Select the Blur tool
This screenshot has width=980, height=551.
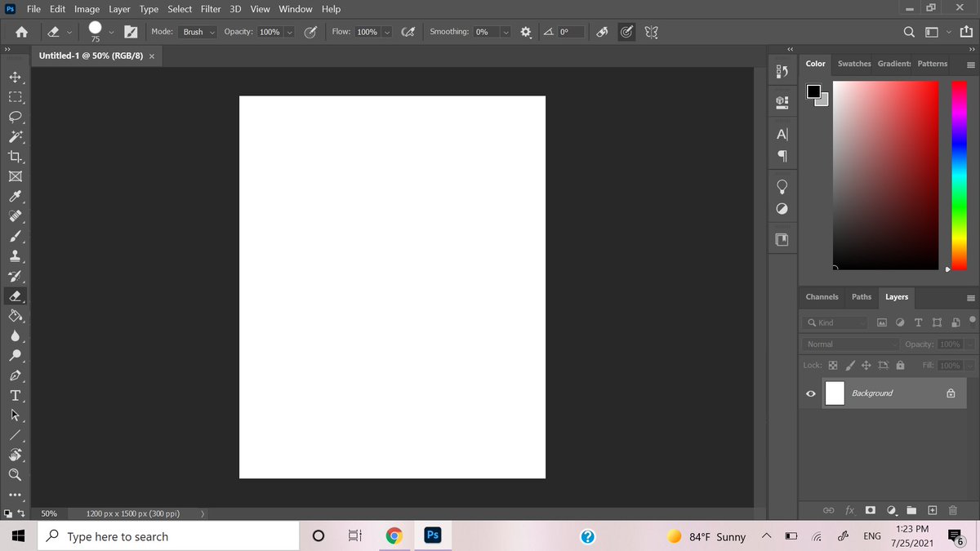point(15,335)
